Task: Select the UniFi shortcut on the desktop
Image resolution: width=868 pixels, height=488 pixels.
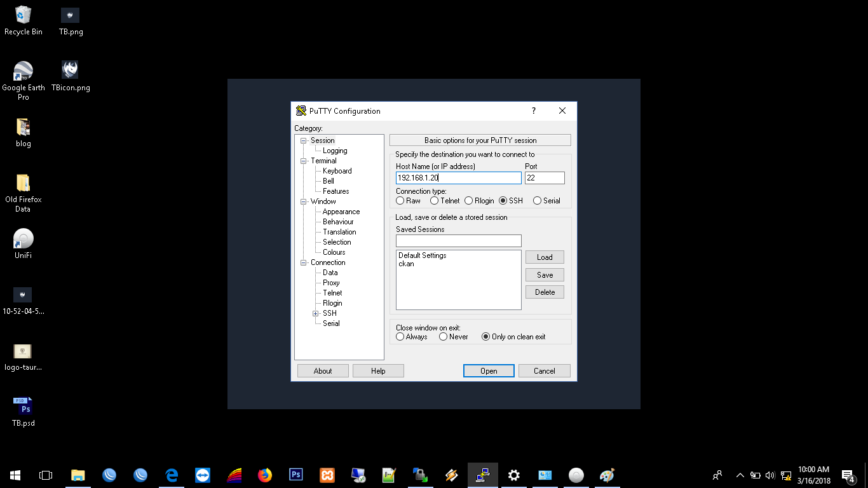Action: [x=24, y=244]
